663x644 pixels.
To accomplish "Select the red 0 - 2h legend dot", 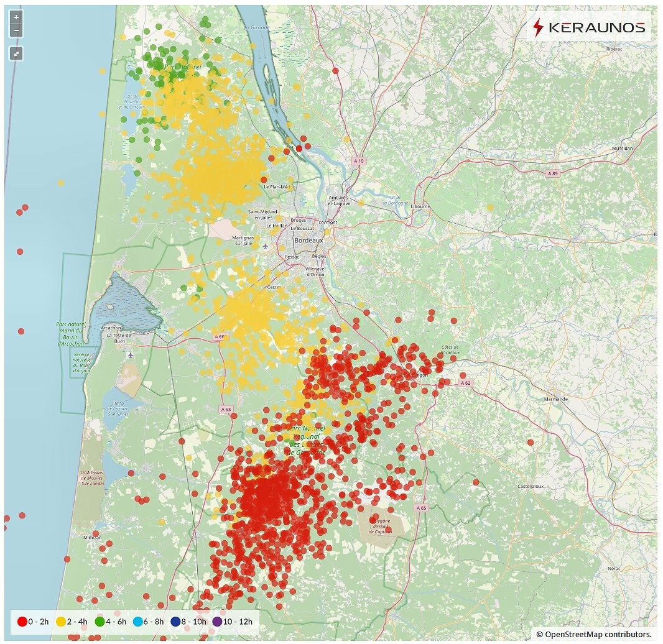I will (22, 621).
